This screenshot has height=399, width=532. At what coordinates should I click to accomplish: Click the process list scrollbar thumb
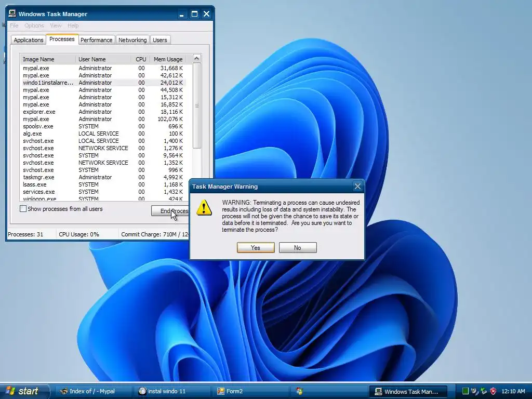pos(196,105)
